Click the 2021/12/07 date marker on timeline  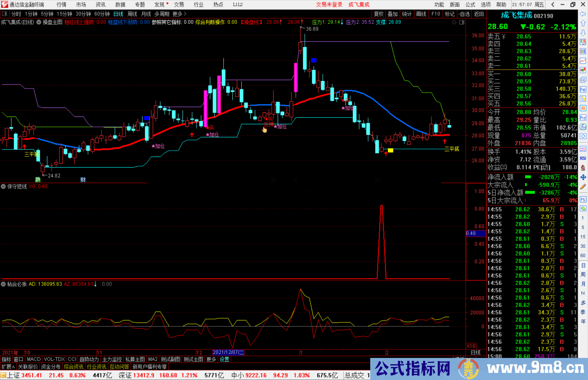pos(228,352)
